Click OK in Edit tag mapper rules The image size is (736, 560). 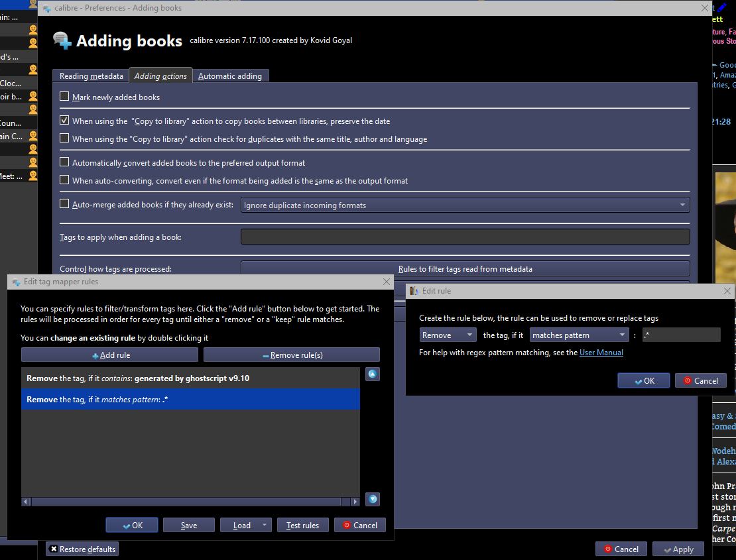[x=132, y=526]
